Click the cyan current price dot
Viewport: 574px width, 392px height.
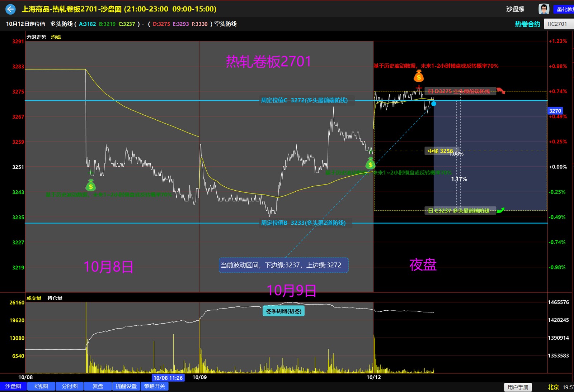click(434, 104)
